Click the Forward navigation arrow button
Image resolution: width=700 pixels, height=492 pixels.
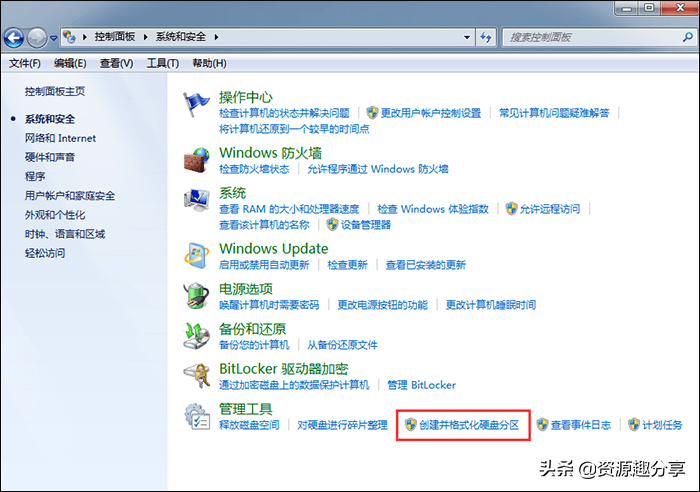tap(37, 38)
